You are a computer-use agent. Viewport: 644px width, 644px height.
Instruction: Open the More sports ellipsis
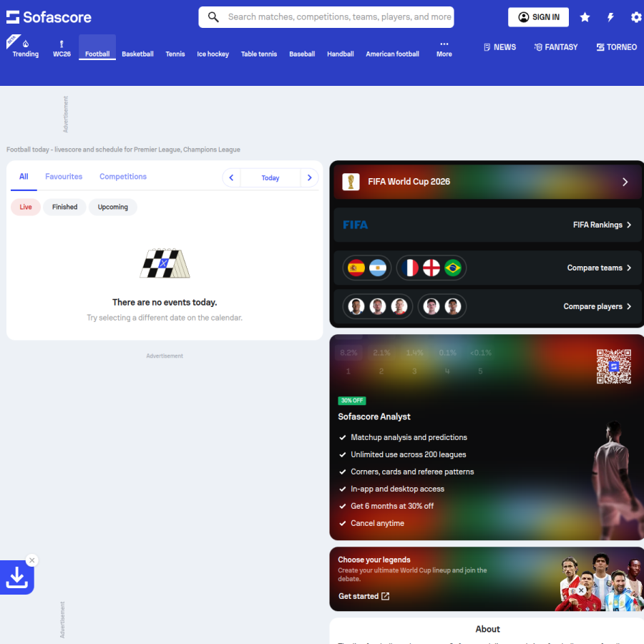click(444, 44)
